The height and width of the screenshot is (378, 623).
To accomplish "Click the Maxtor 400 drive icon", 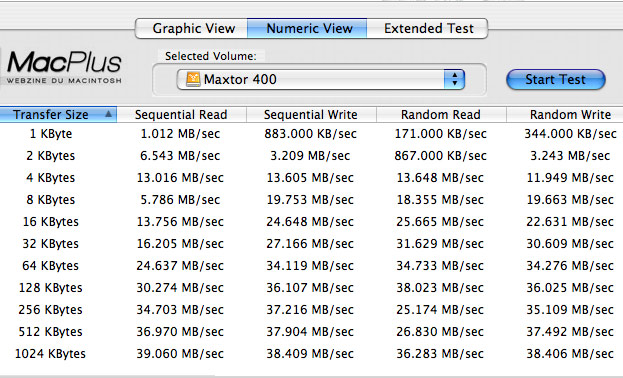I will [x=193, y=79].
